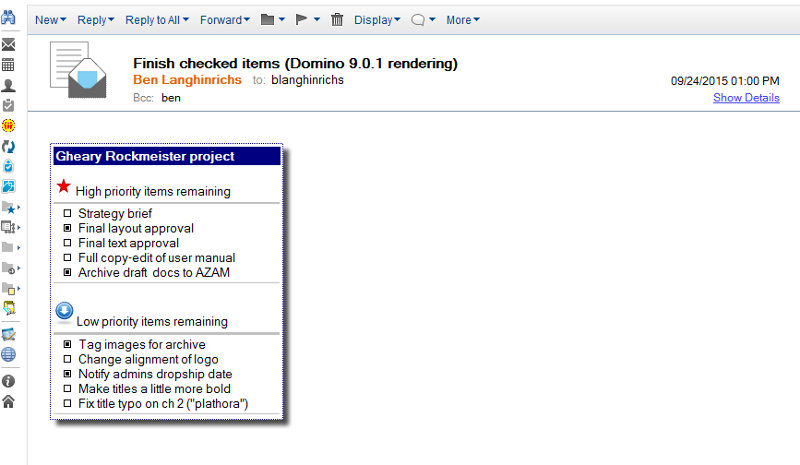Image resolution: width=800 pixels, height=465 pixels.
Task: Open the Forward menu
Action: [x=224, y=20]
